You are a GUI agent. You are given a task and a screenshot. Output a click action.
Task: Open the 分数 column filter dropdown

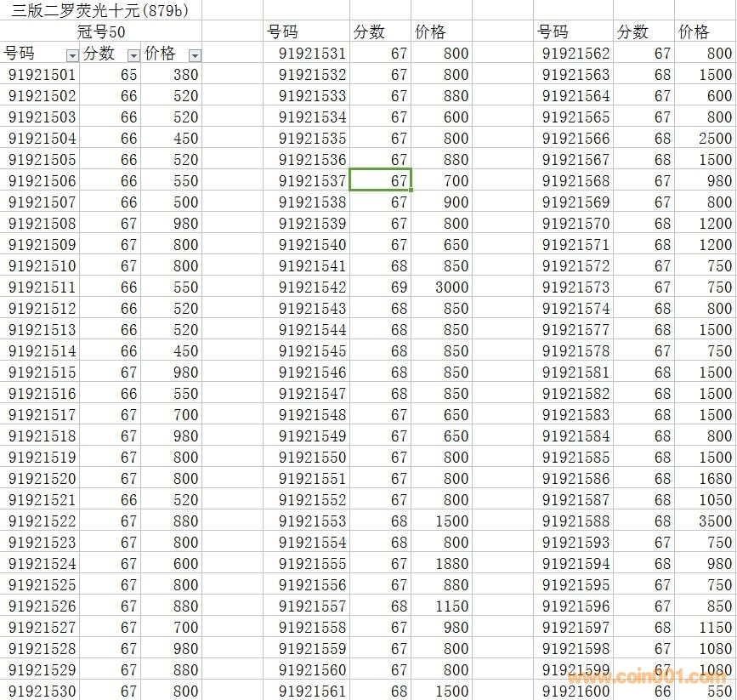tap(133, 55)
